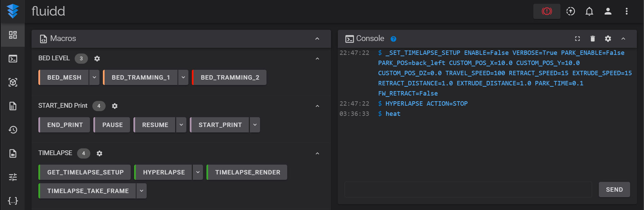Open the G-code preview sidebar icon
Viewport: 644px width, 210px height.
coord(13,82)
